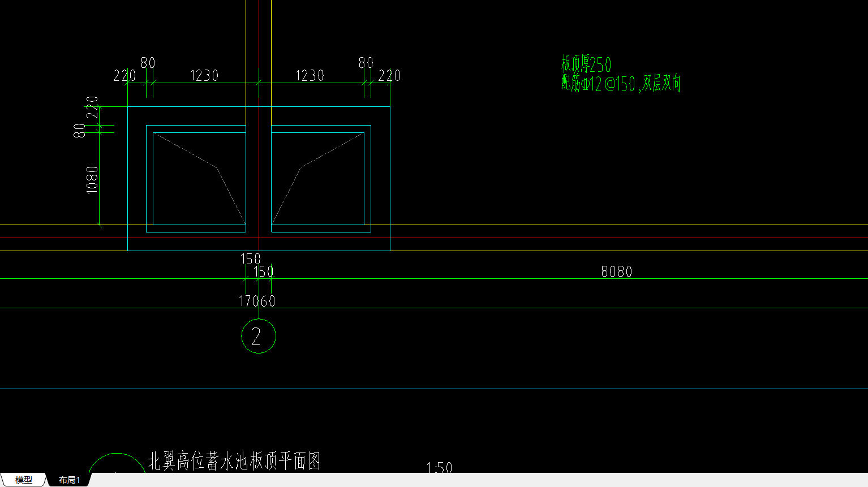Image resolution: width=868 pixels, height=487 pixels.
Task: Select the axis bubble numbered 2
Action: coord(259,336)
